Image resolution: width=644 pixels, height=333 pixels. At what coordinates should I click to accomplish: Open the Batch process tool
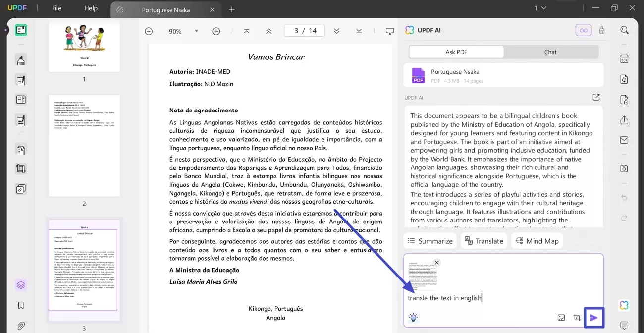coord(21,189)
